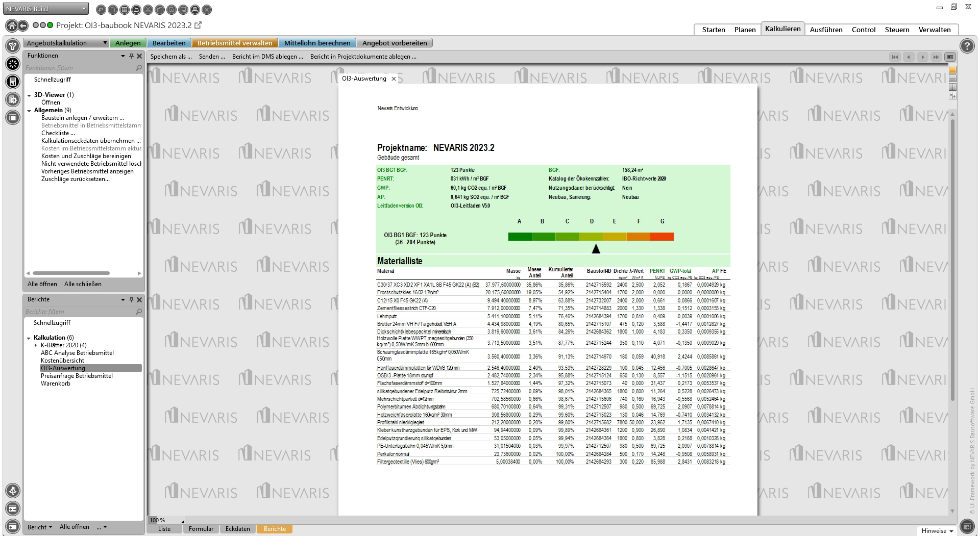The width and height of the screenshot is (980, 536).
Task: Pin the Berichte panel
Action: click(131, 300)
